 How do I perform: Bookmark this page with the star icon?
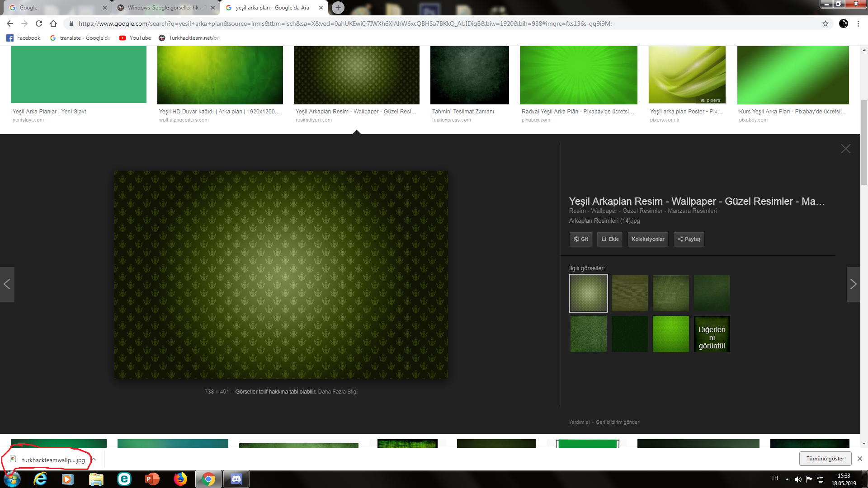tap(826, 23)
